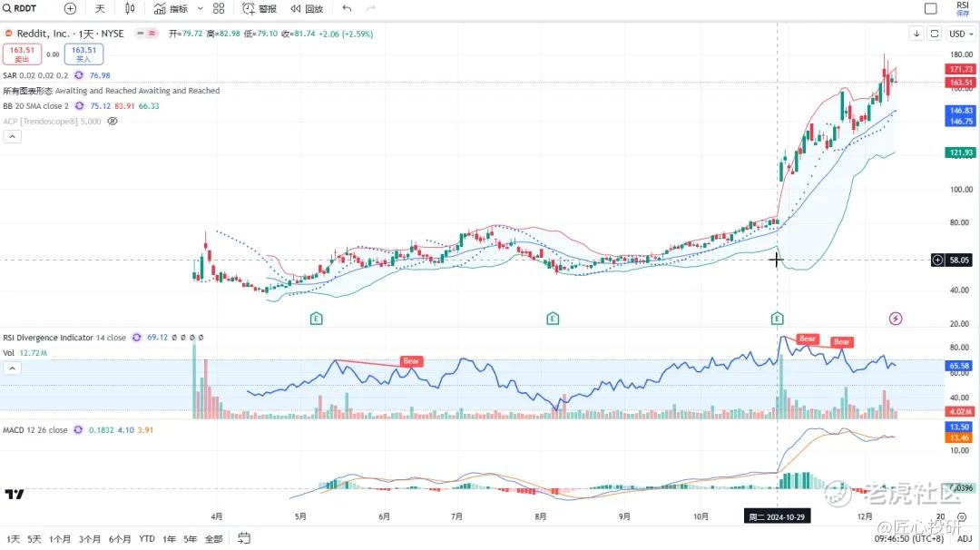Collapse the main chart indicator legend
The image size is (980, 550).
13,136
